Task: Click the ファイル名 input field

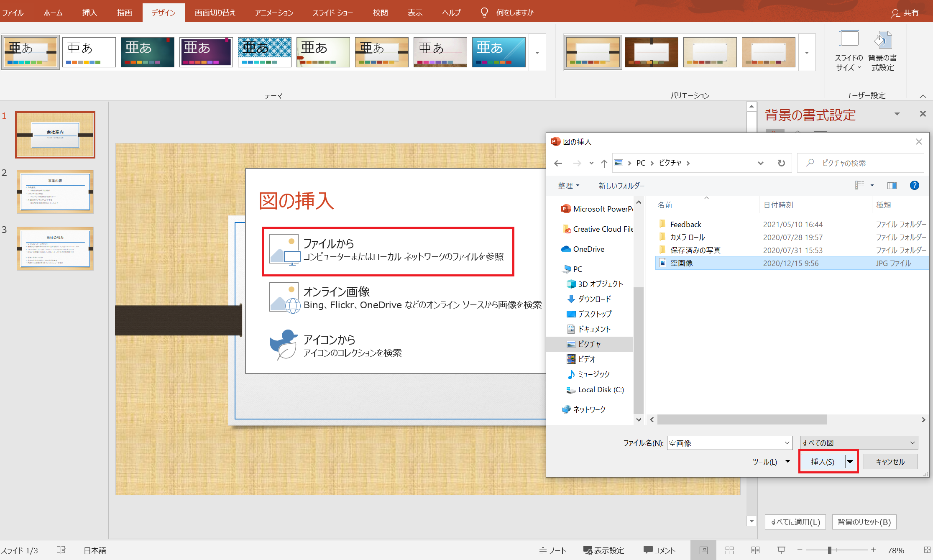Action: tap(729, 443)
